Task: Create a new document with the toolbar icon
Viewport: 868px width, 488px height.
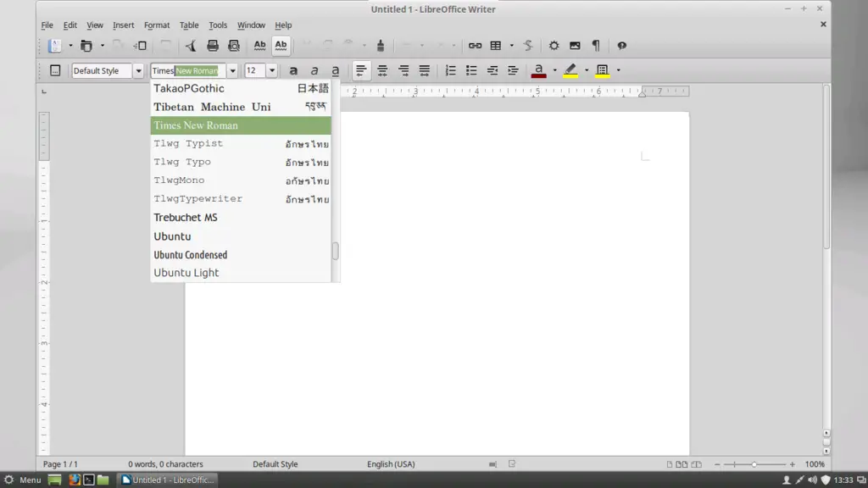Action: (54, 46)
